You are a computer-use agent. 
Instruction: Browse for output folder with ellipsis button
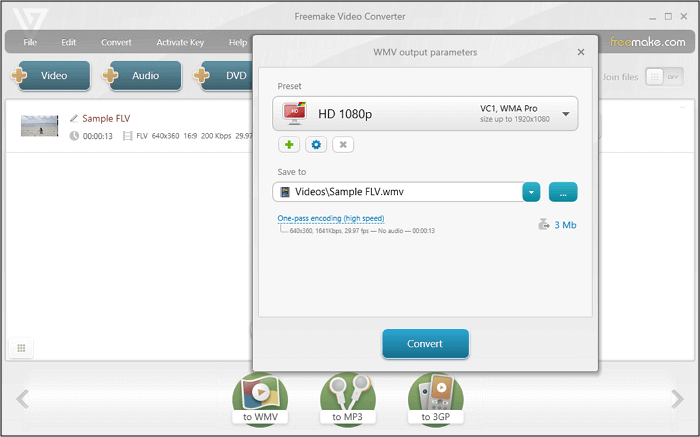pyautogui.click(x=563, y=192)
